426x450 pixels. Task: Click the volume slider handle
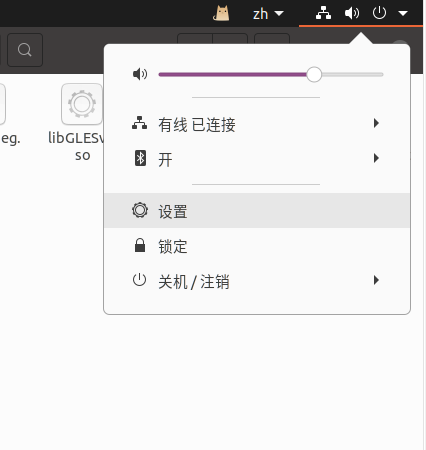pos(314,74)
